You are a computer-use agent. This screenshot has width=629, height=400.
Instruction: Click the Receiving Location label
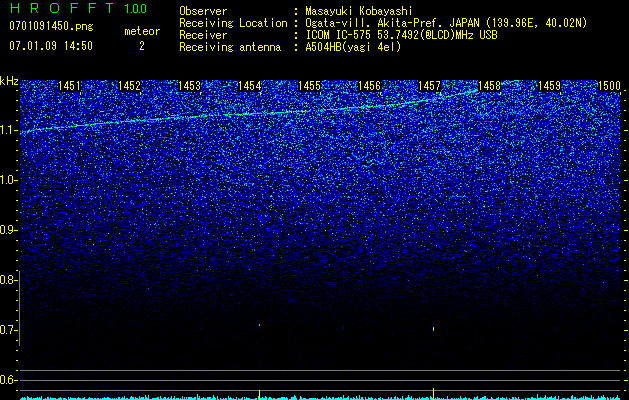tap(233, 23)
